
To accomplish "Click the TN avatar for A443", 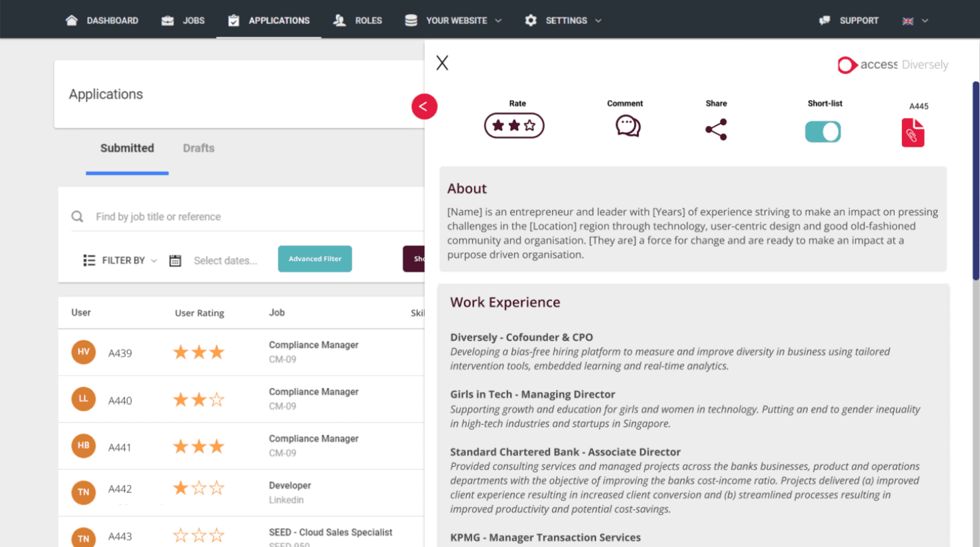I will coord(83,538).
